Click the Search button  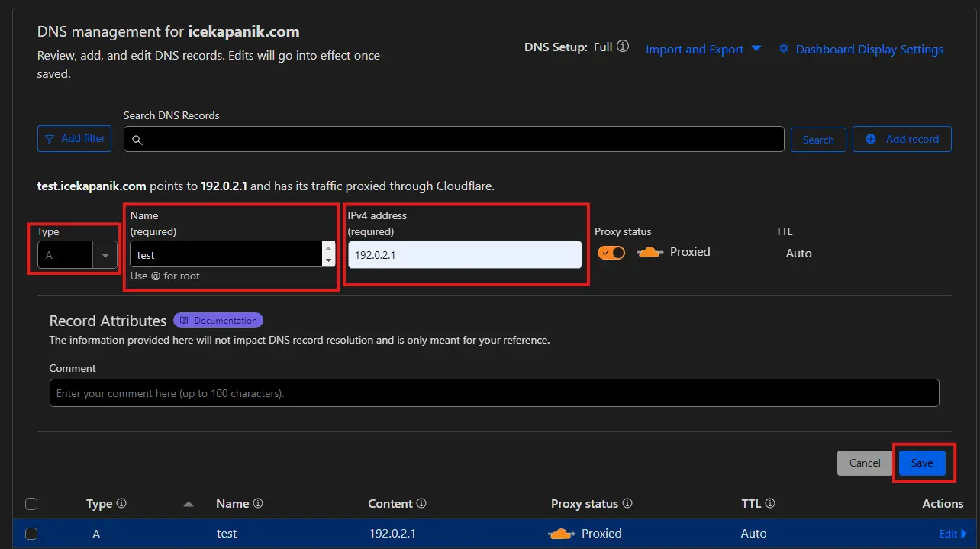pos(818,140)
